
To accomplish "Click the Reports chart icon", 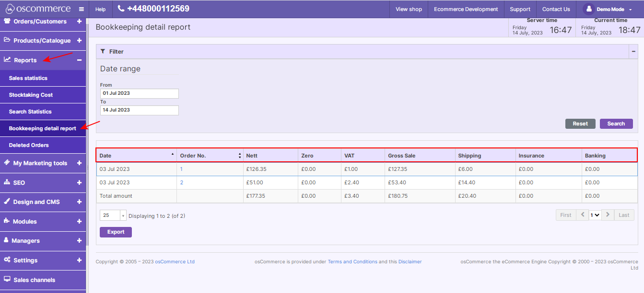I will click(7, 60).
